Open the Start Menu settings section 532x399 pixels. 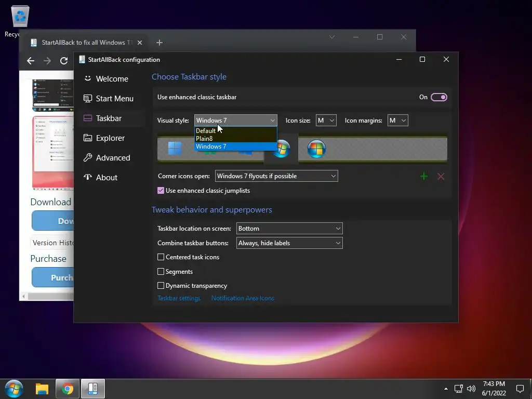pos(112,98)
